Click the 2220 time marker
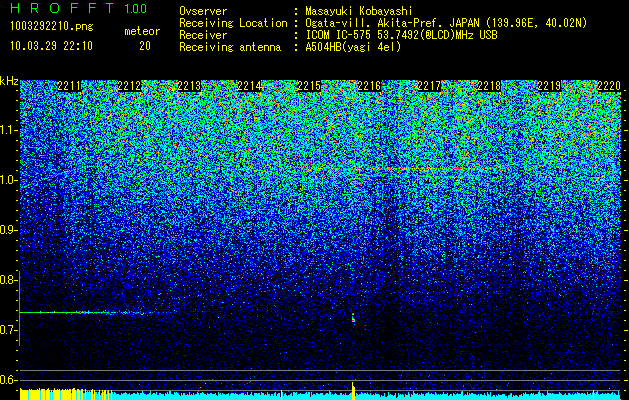The width and height of the screenshot is (629, 400). [x=609, y=86]
